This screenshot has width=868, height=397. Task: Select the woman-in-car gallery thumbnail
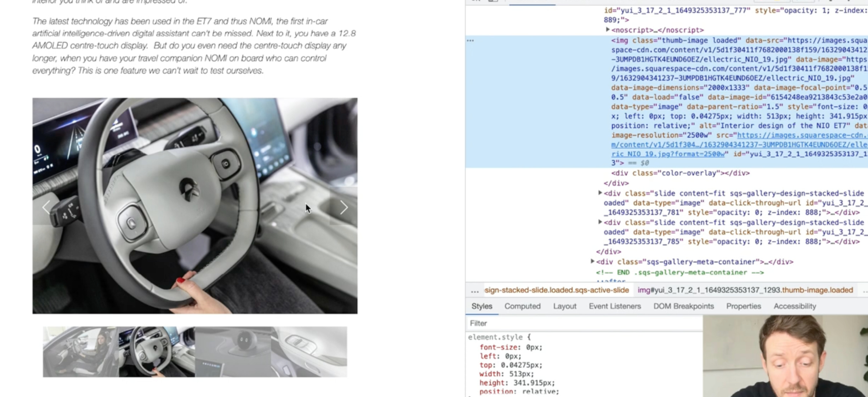tap(81, 352)
